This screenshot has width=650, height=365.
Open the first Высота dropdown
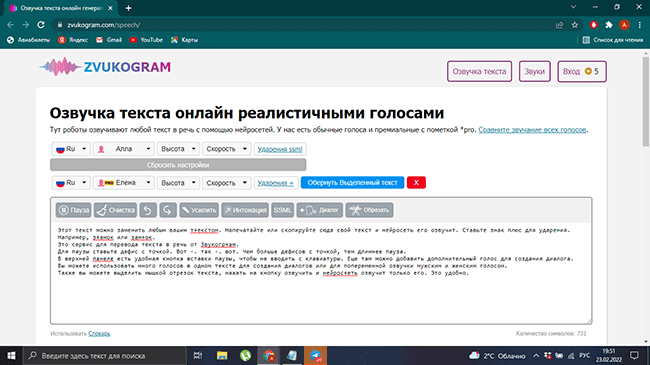pos(178,149)
